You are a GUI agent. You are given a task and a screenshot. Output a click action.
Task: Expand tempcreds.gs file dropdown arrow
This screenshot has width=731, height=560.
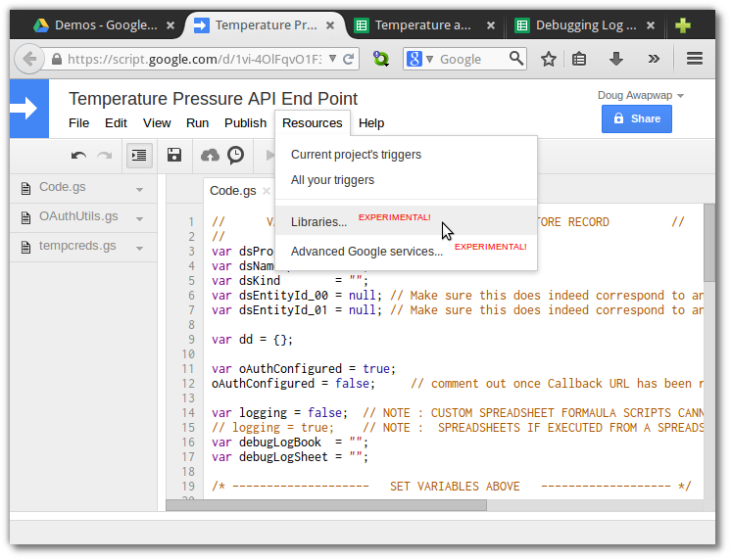[139, 249]
